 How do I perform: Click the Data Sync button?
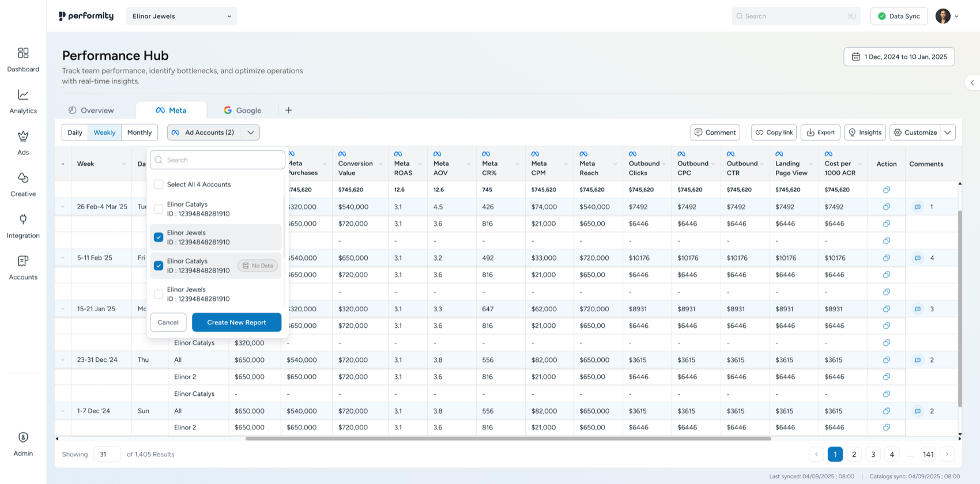point(899,16)
